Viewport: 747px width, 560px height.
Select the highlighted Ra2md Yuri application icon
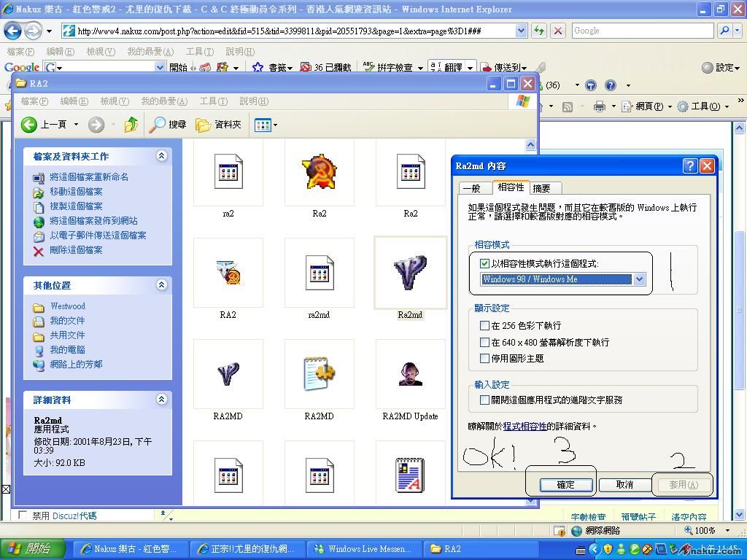click(x=410, y=273)
